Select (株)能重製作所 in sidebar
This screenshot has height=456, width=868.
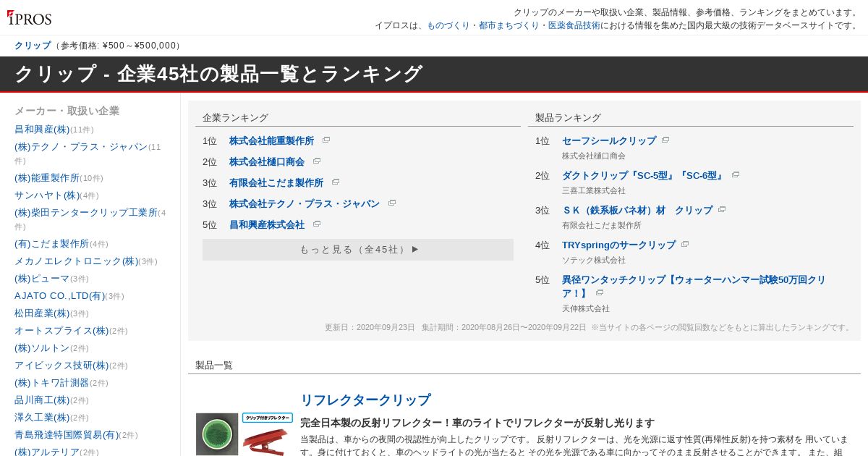point(47,178)
